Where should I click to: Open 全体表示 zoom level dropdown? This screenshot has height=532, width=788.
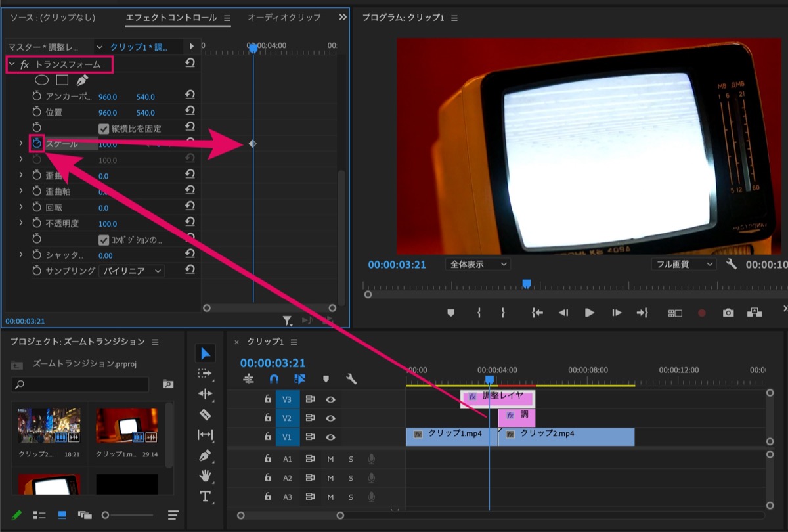[x=477, y=264]
